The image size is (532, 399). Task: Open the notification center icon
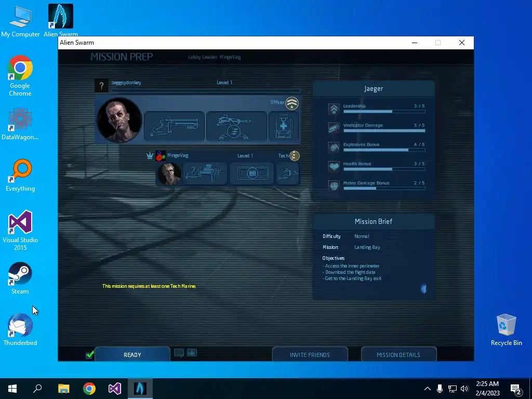click(x=516, y=389)
